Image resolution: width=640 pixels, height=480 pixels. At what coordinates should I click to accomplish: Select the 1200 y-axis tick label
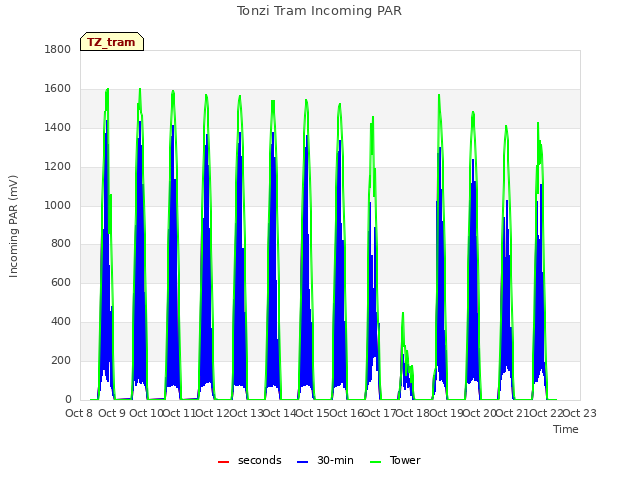click(x=58, y=167)
